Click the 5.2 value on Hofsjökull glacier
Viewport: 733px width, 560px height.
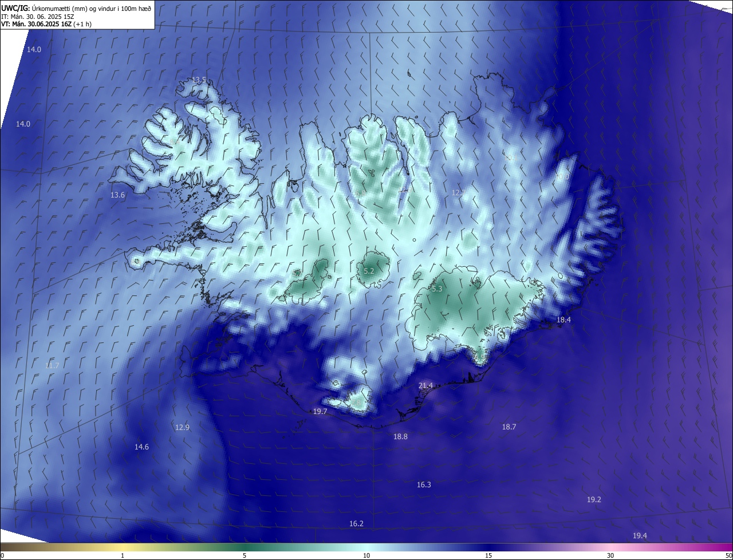tap(369, 271)
